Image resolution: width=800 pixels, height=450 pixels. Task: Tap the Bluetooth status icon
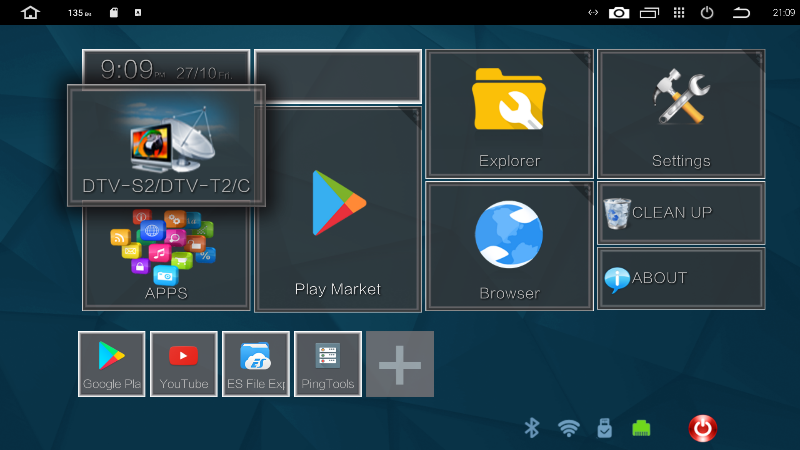coord(532,428)
